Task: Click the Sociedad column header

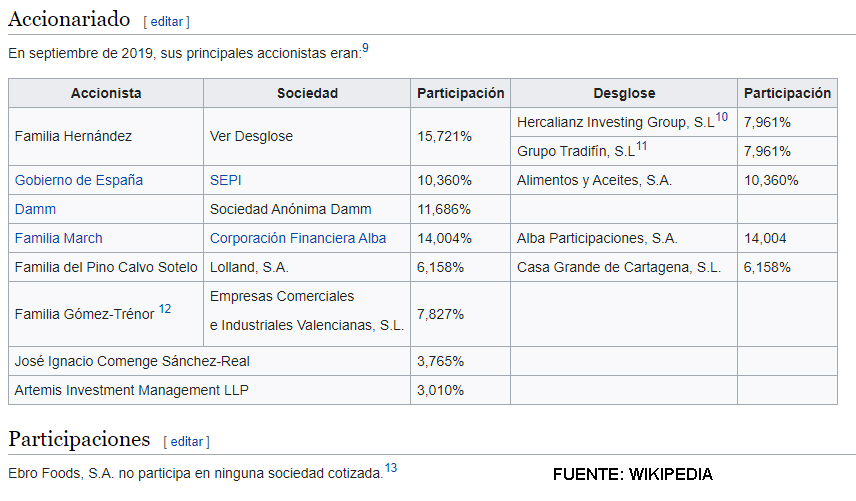Action: point(307,93)
